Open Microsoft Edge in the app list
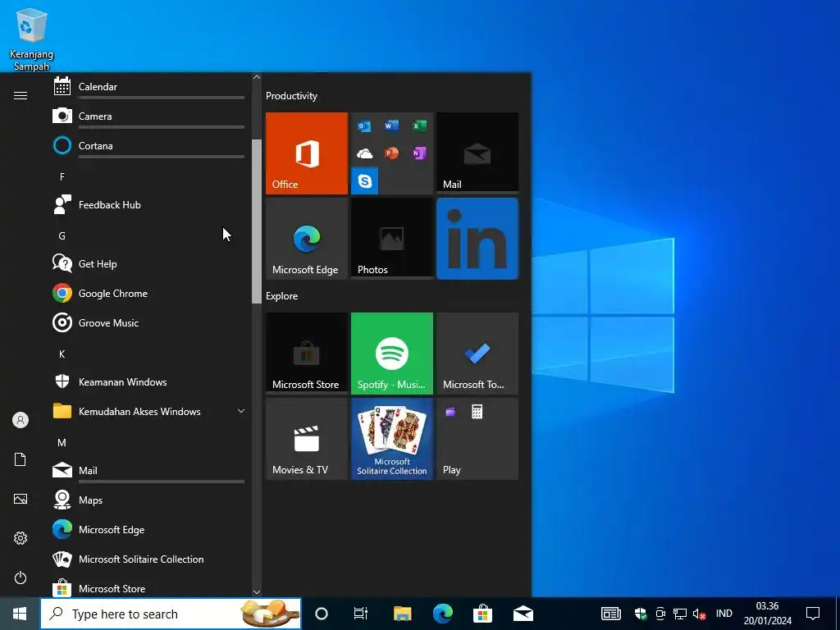 149,529
